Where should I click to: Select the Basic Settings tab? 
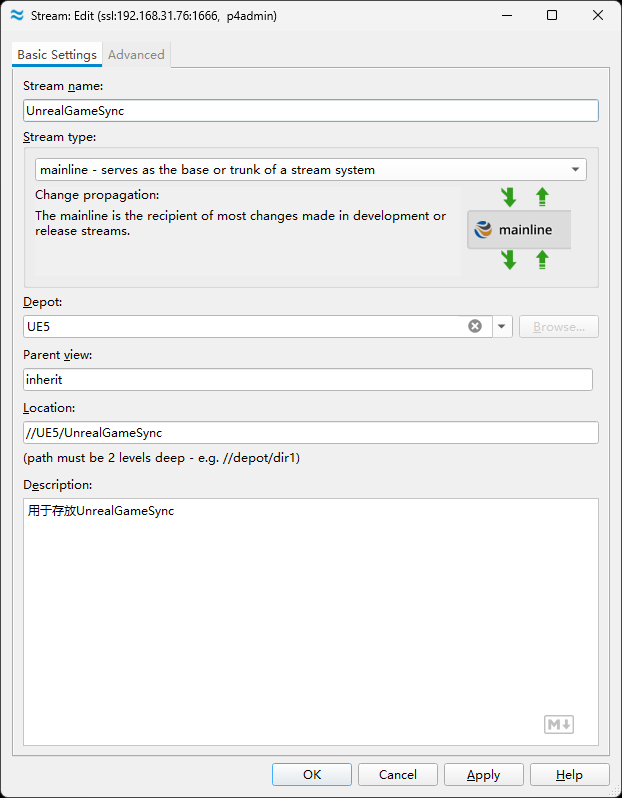[x=57, y=54]
